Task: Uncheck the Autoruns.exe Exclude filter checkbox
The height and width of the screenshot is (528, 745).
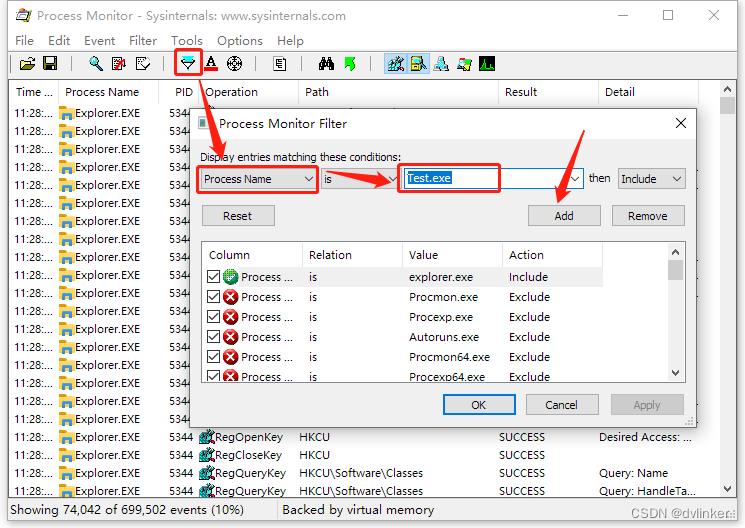Action: (x=213, y=337)
